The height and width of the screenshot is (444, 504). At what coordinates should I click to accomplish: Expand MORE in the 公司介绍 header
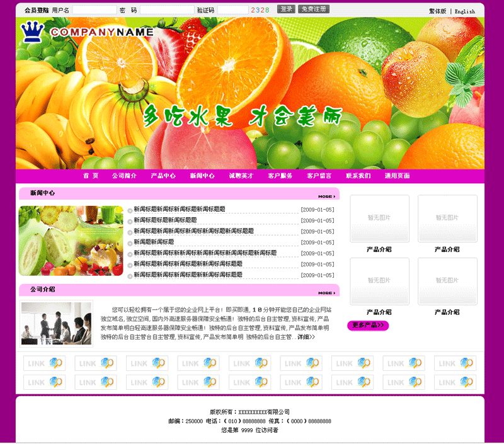point(326,293)
